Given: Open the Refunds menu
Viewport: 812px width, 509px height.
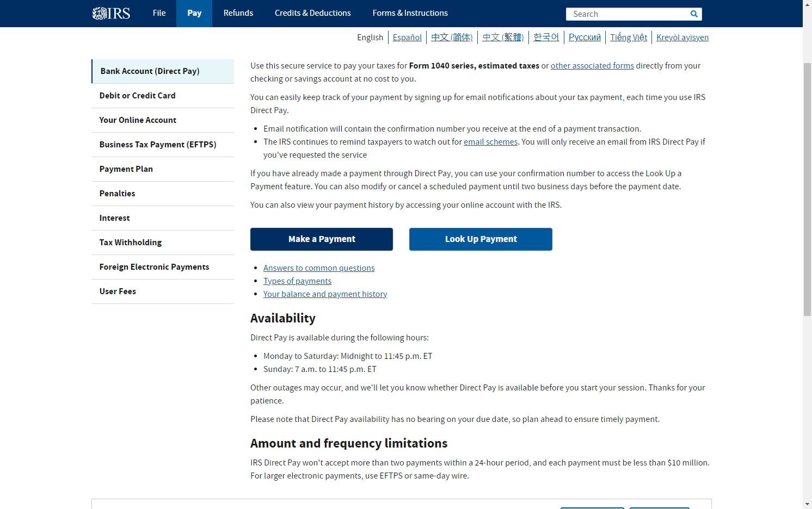Looking at the screenshot, I should coord(238,13).
